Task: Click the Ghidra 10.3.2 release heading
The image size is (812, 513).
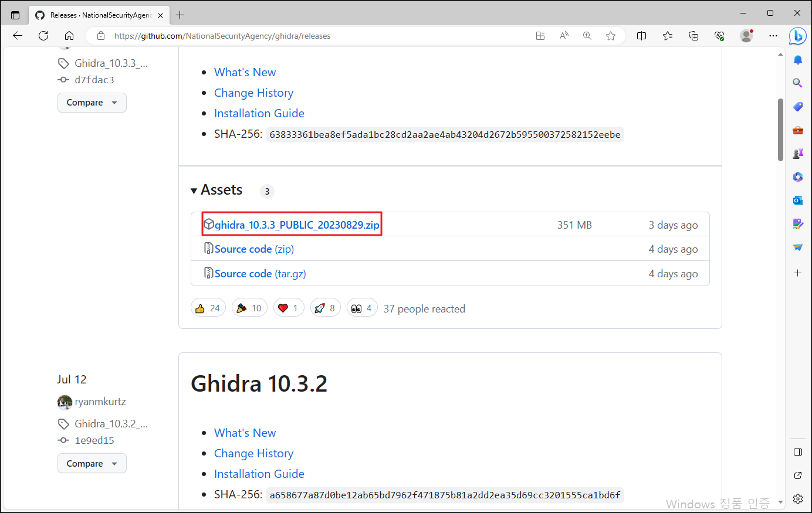Action: pos(259,383)
